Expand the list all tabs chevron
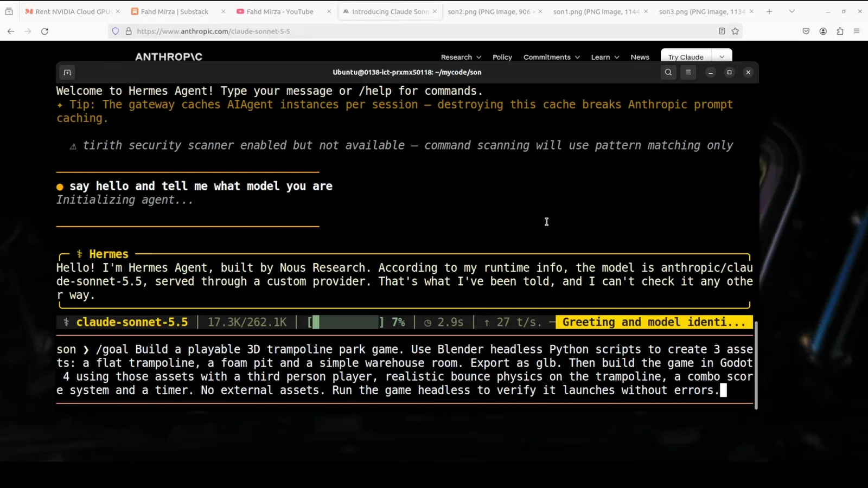Image resolution: width=868 pixels, height=488 pixels. [x=792, y=11]
